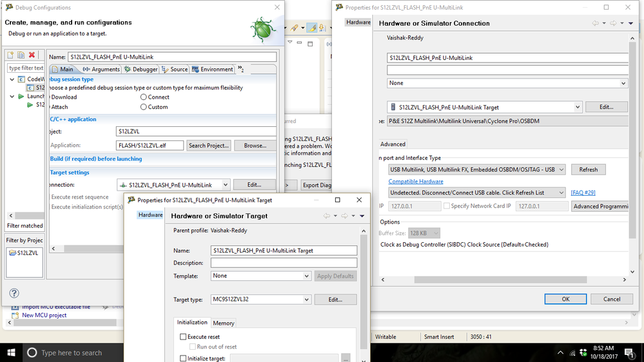The image size is (644, 362).
Task: Open the USB Multilink interface dropdown
Action: 561,169
